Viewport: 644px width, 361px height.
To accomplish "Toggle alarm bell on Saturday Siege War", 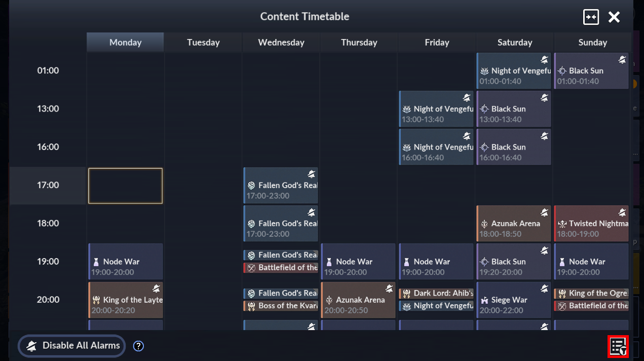I will pyautogui.click(x=544, y=288).
